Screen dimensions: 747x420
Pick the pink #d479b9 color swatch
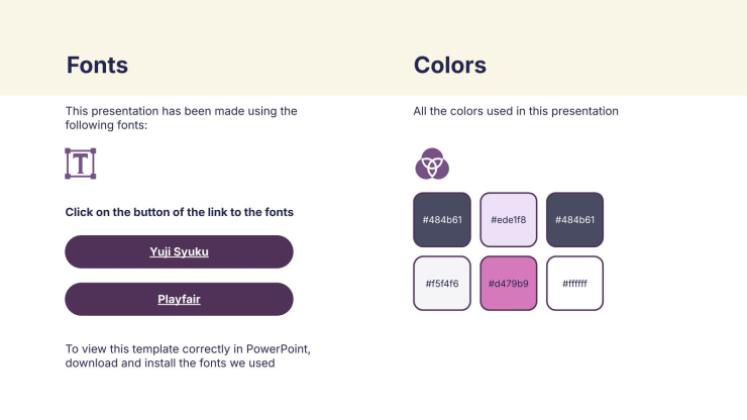(x=508, y=283)
